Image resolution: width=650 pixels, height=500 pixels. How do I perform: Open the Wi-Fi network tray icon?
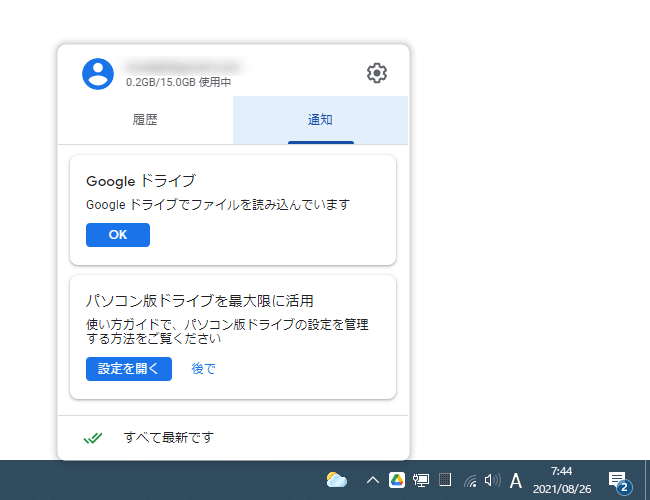pos(470,481)
